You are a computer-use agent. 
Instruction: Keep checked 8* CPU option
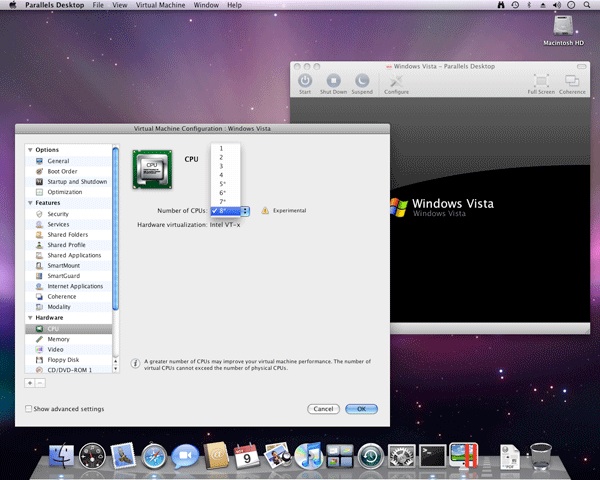[225, 211]
